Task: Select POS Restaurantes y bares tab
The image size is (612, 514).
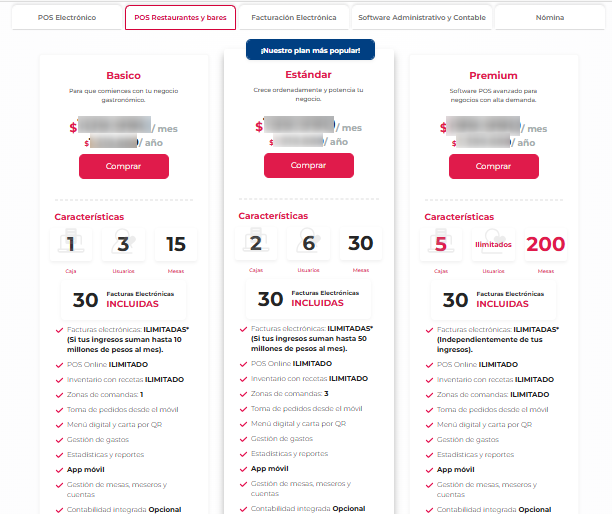Action: point(180,18)
